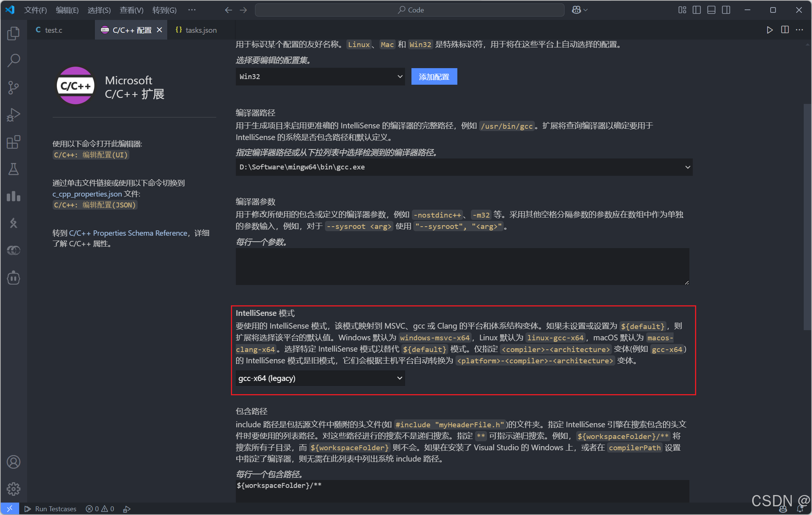Click the compiler arguments text area
Screen dimensions: 812x515
[x=462, y=267]
